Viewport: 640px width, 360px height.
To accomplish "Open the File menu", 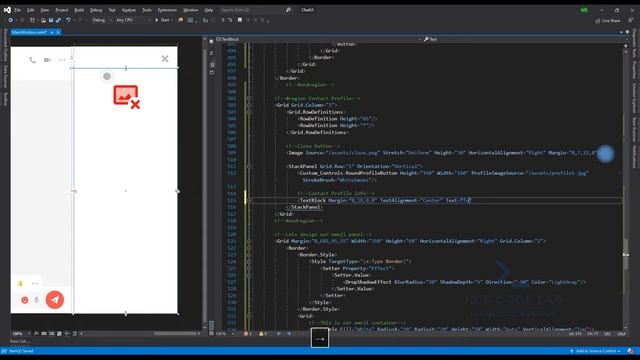I will point(18,10).
